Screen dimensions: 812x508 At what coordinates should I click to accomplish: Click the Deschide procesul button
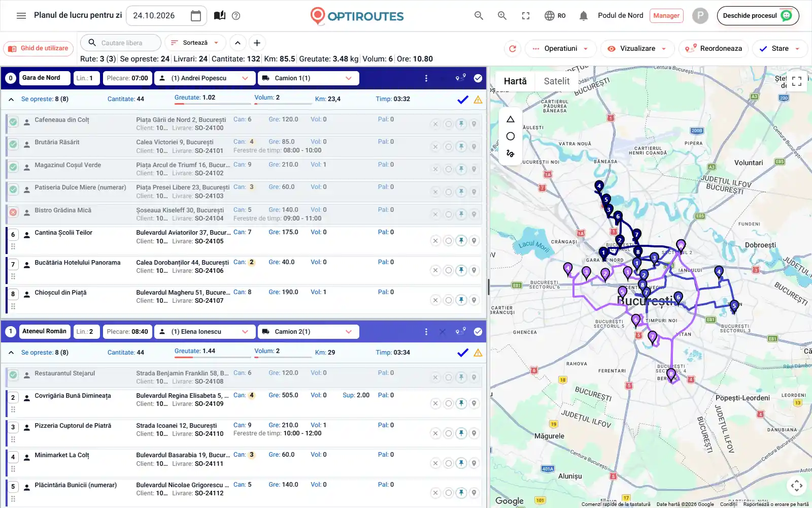pos(758,16)
